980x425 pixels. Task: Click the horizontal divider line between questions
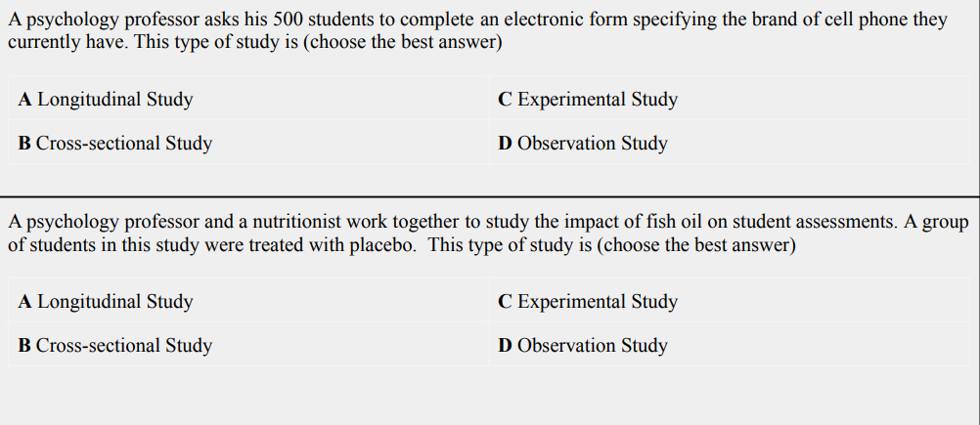coord(490,196)
